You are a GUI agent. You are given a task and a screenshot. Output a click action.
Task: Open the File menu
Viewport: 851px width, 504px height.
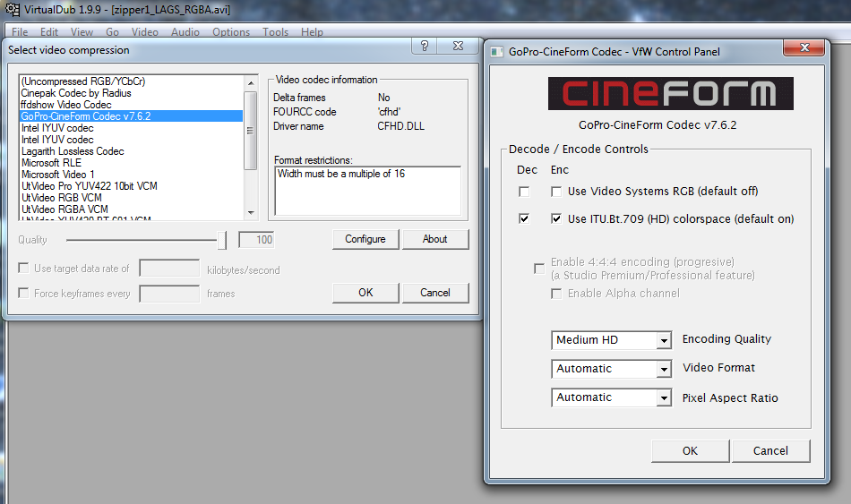[20, 32]
